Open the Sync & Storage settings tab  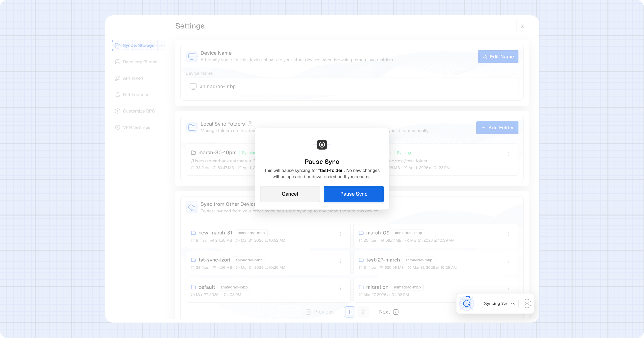point(139,46)
